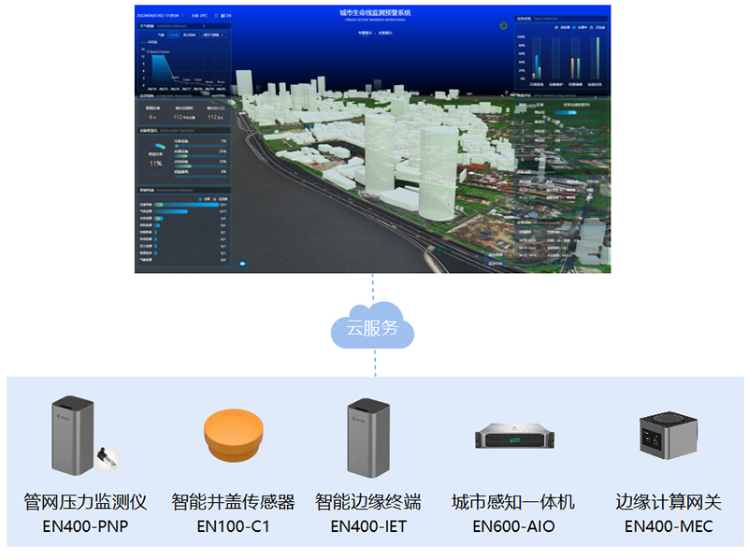The height and width of the screenshot is (560, 748).
Task: Click the EN600-AIO rack server thumbnail
Action: pyautogui.click(x=514, y=436)
